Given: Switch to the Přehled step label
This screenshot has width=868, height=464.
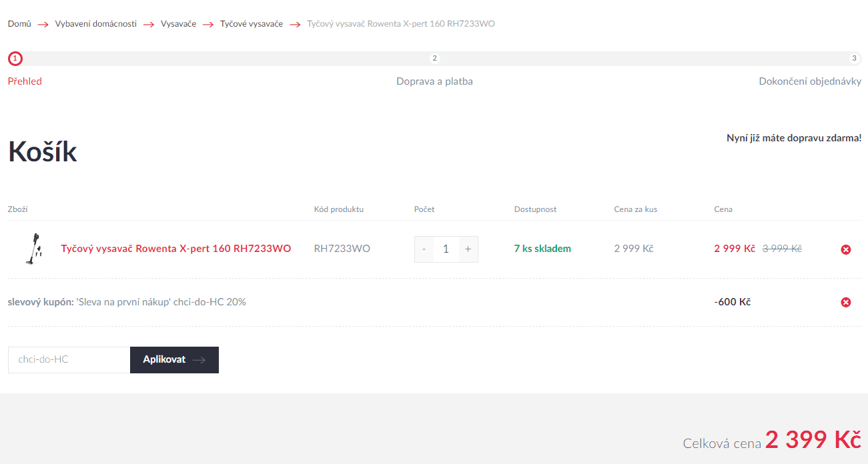Looking at the screenshot, I should click(x=25, y=81).
